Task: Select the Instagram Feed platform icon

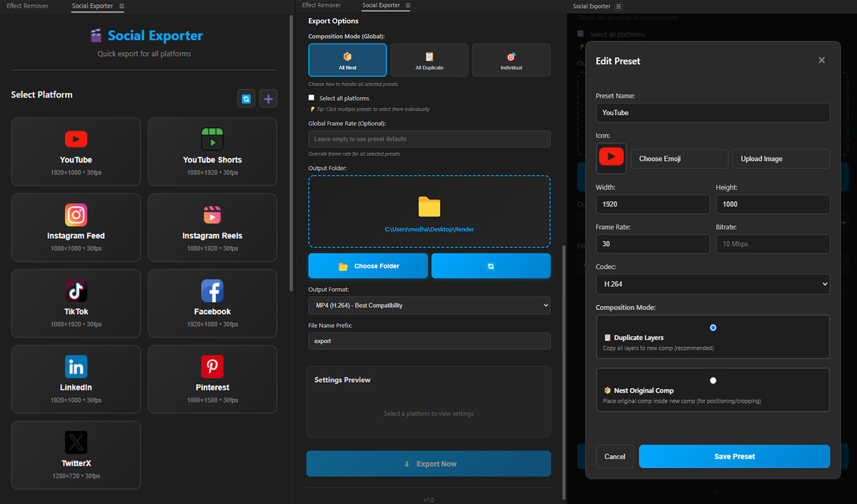Action: point(76,215)
